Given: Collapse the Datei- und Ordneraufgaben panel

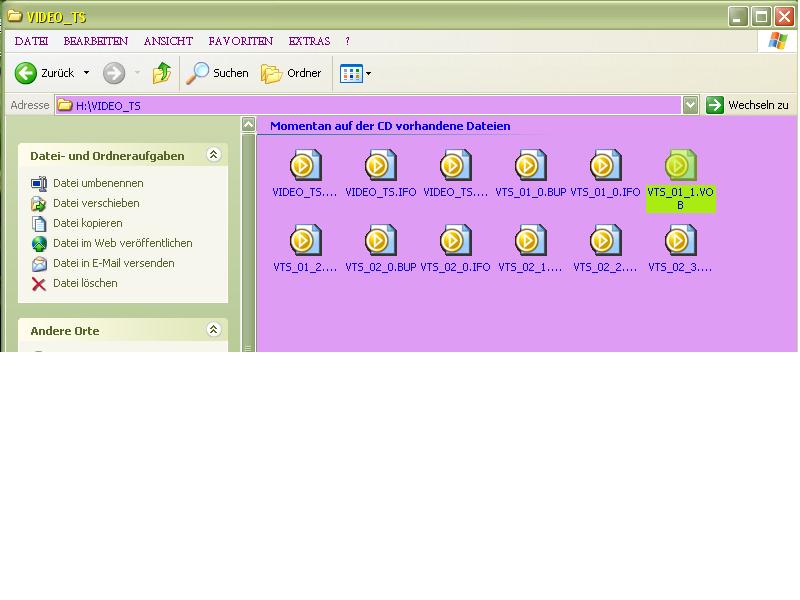Looking at the screenshot, I should pyautogui.click(x=213, y=154).
